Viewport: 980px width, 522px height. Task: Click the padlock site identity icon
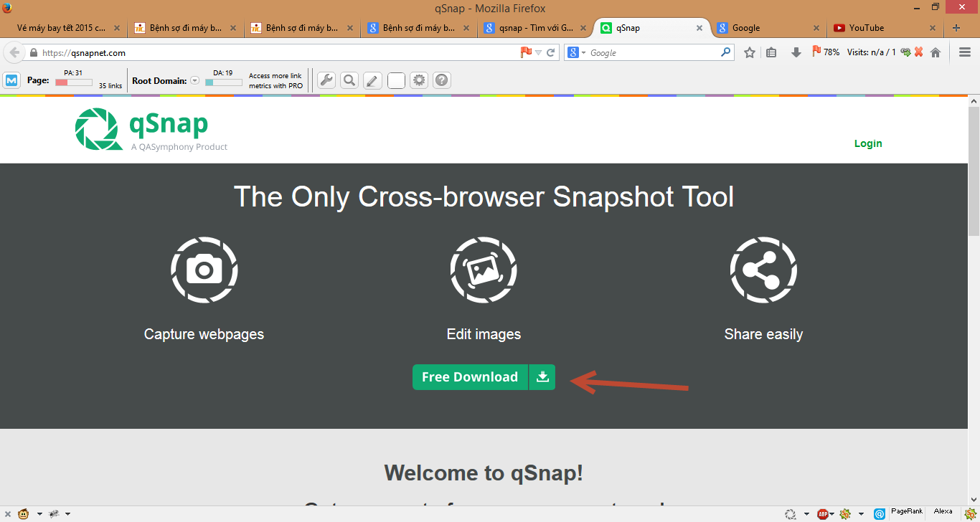click(x=33, y=53)
